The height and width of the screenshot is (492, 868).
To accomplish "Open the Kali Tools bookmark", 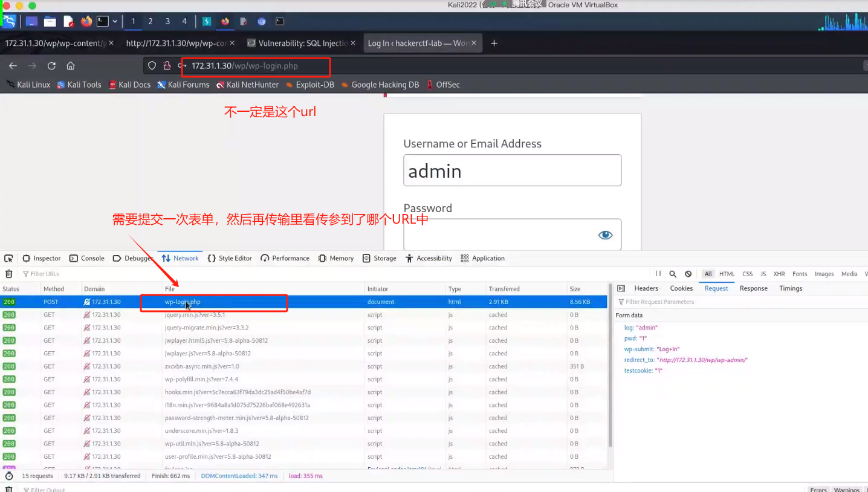I will pyautogui.click(x=79, y=85).
